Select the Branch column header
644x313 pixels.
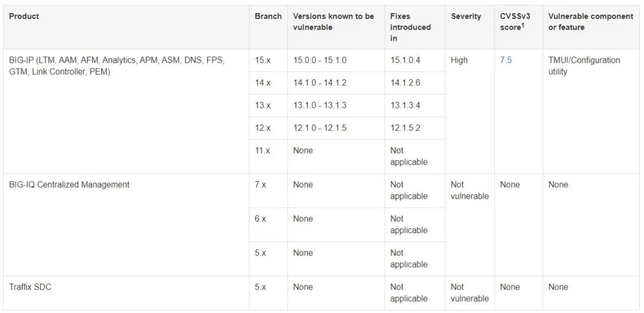pyautogui.click(x=268, y=16)
